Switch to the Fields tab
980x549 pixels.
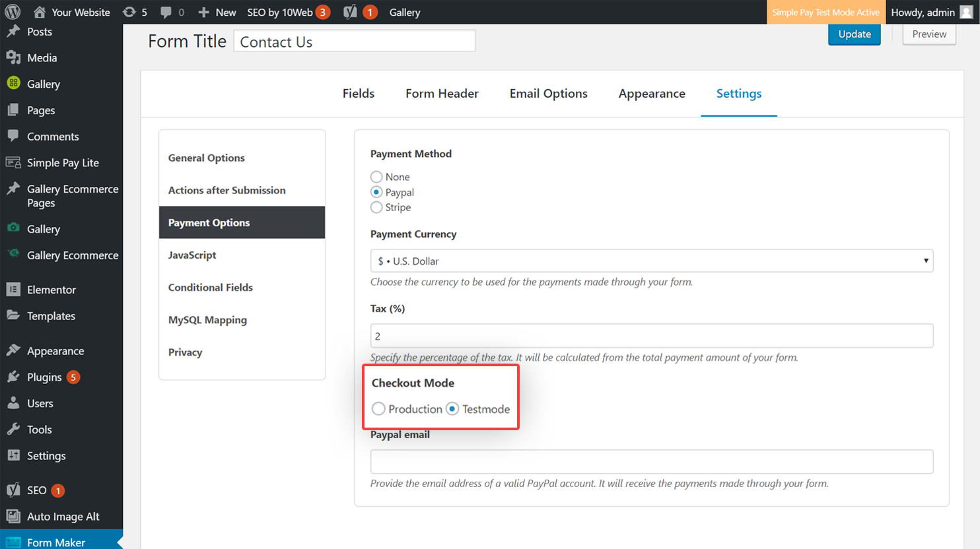click(x=359, y=94)
